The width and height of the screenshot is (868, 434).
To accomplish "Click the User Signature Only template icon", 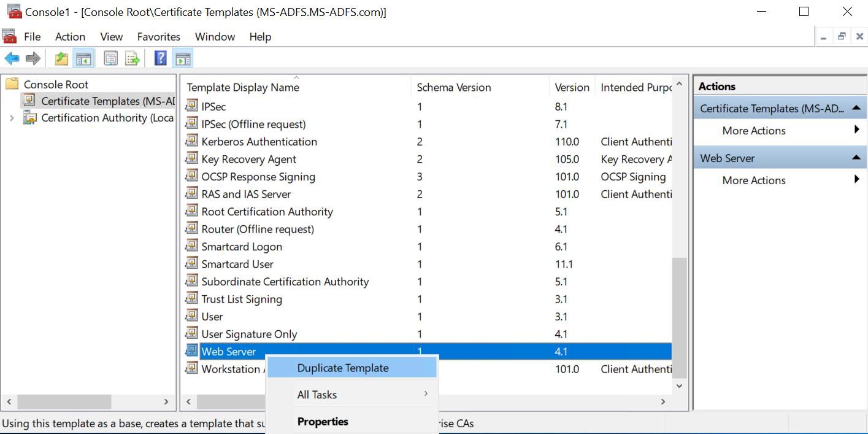I will tap(192, 334).
